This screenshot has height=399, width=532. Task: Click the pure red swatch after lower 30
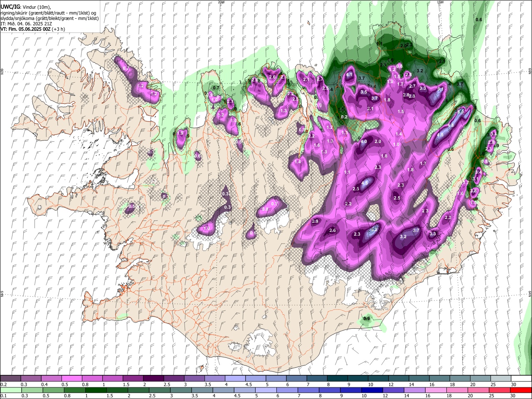tap(521, 390)
